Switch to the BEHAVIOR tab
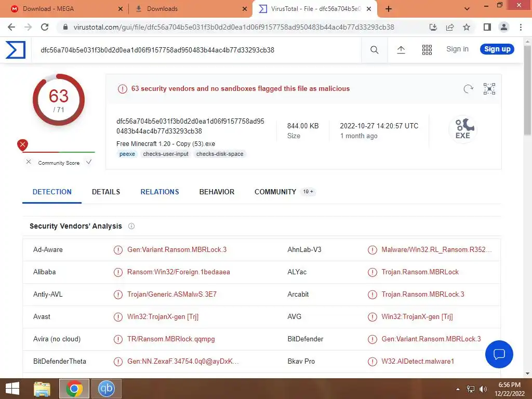 click(217, 192)
